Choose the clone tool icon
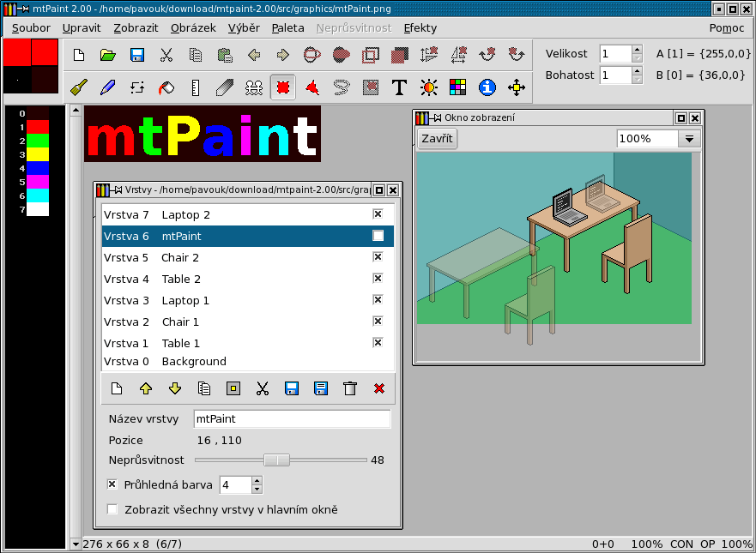 (x=254, y=87)
